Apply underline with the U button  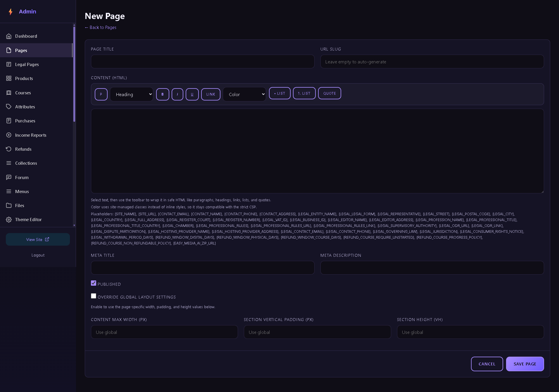(192, 94)
